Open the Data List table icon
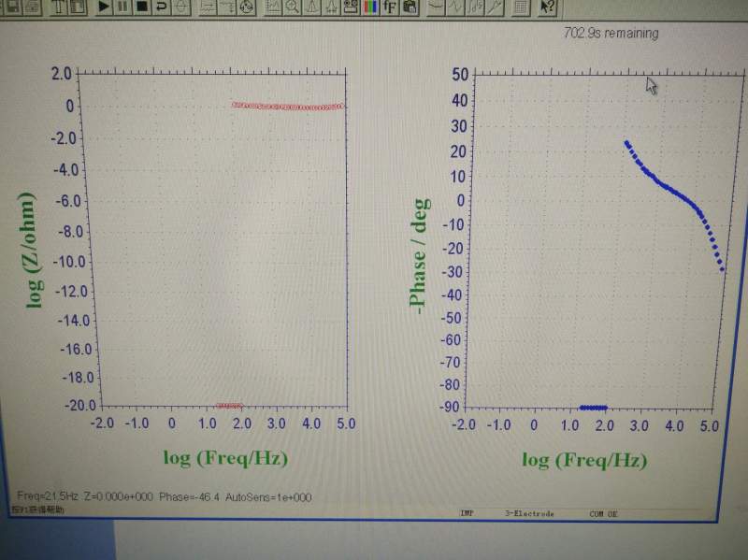Viewport: 748px width, 560px height. [521, 7]
